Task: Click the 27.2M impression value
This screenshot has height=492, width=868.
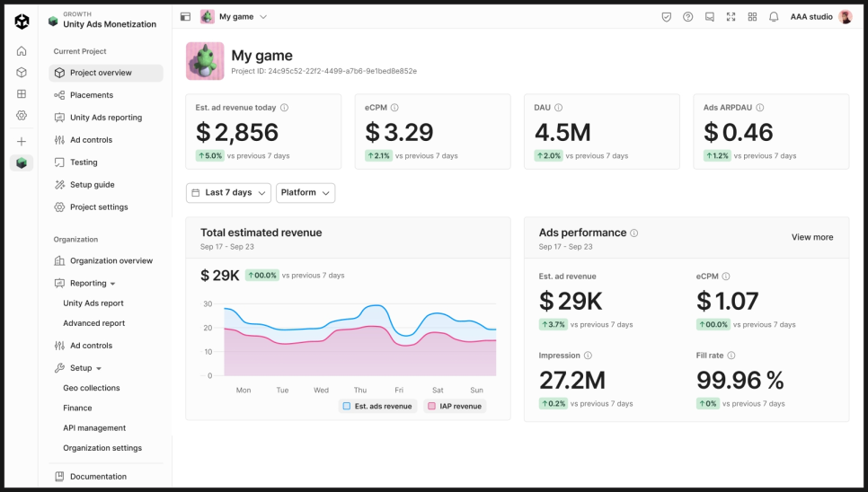Action: click(x=571, y=381)
